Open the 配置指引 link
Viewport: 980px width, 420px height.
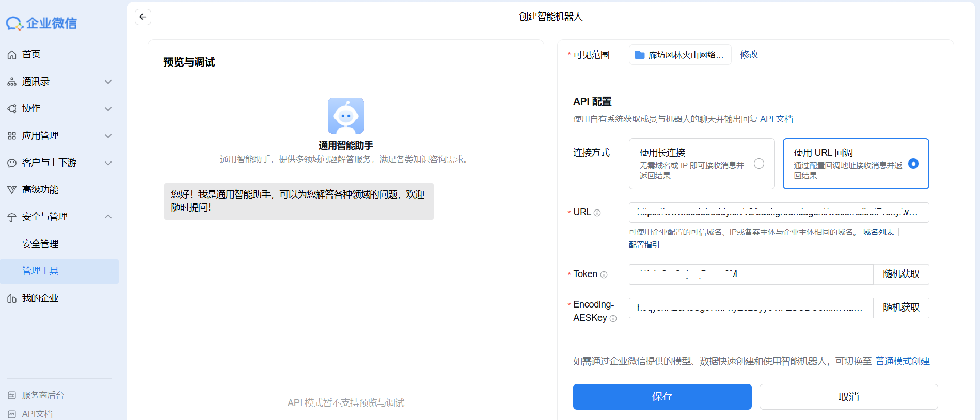coord(644,245)
